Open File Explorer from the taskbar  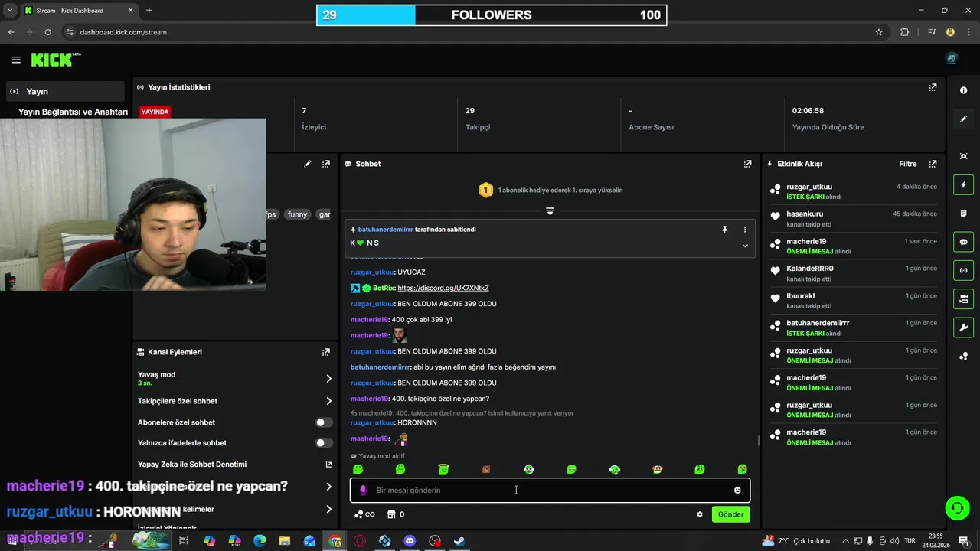pyautogui.click(x=284, y=541)
